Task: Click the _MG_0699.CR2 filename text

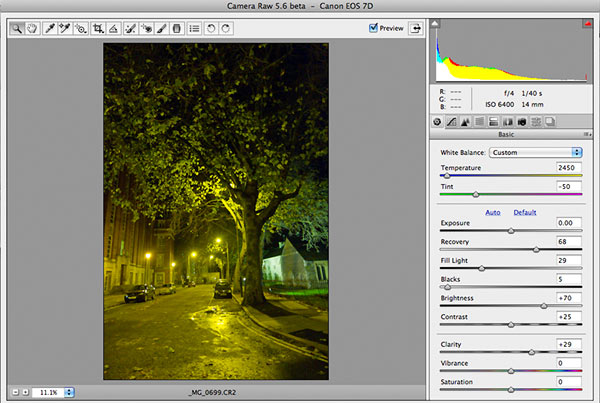Action: click(212, 392)
